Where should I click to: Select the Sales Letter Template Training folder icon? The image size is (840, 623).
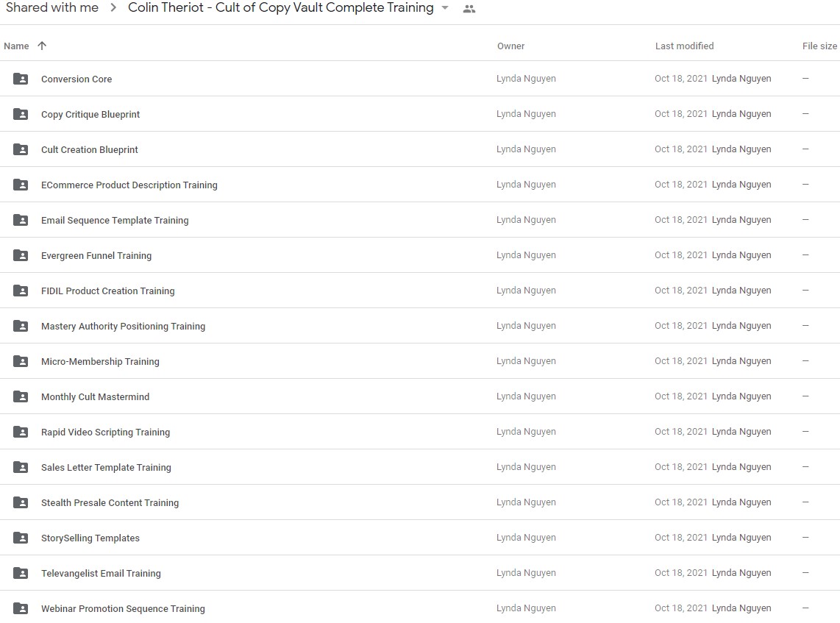[x=21, y=468]
